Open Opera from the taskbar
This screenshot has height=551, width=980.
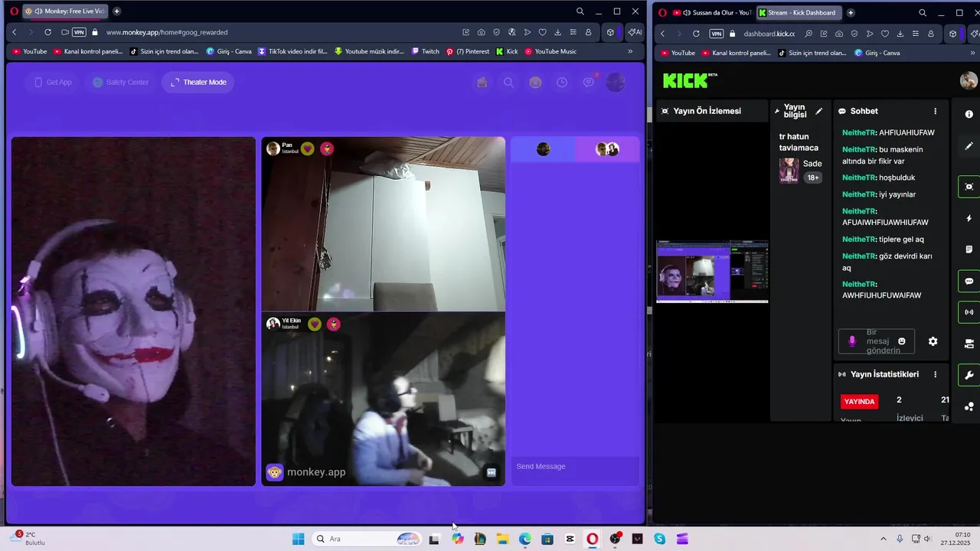click(x=592, y=539)
